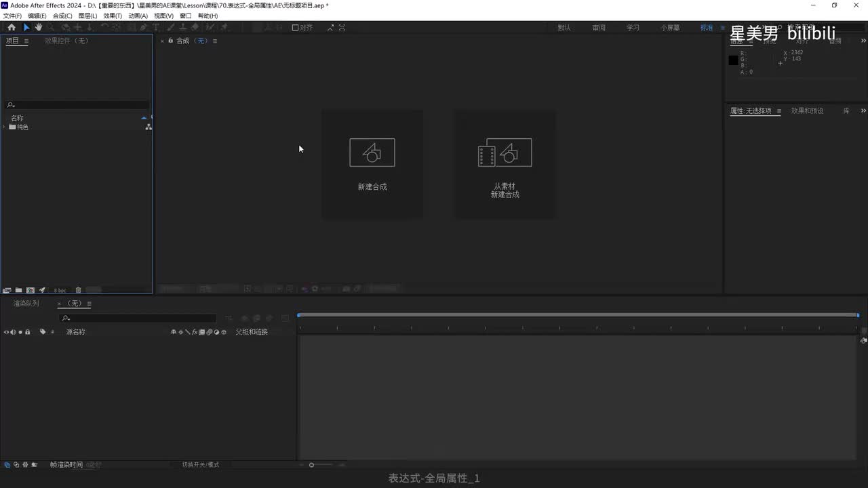The height and width of the screenshot is (488, 868).
Task: Toggle the Layer Switches pane icon
Action: click(7, 465)
